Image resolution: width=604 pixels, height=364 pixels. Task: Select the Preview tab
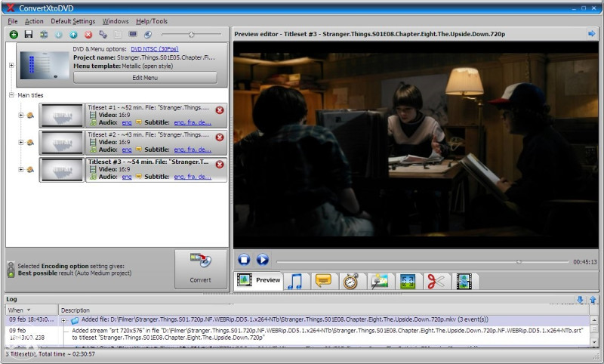click(258, 280)
